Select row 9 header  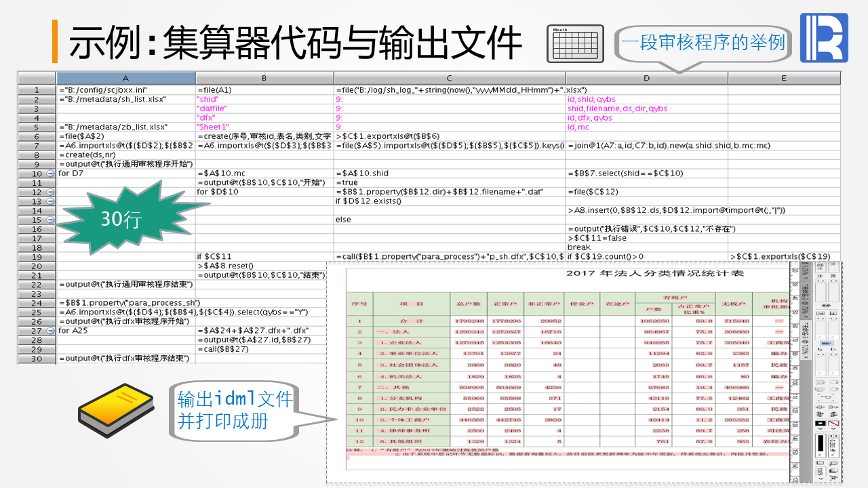click(x=37, y=164)
